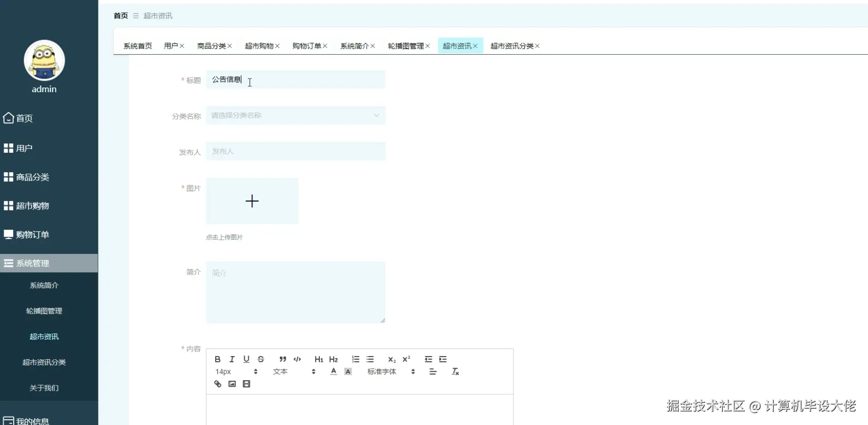Close the 轮播图管理 tab
868x425 pixels.
pyautogui.click(x=428, y=46)
